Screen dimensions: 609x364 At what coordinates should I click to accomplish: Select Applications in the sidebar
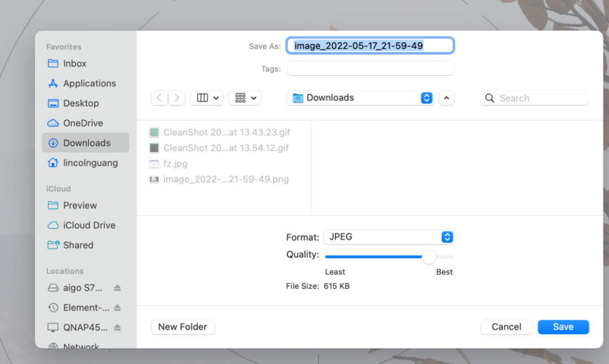pyautogui.click(x=89, y=83)
